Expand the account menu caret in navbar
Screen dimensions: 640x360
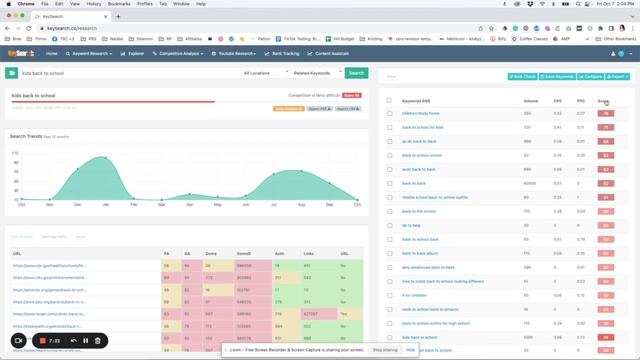631,53
